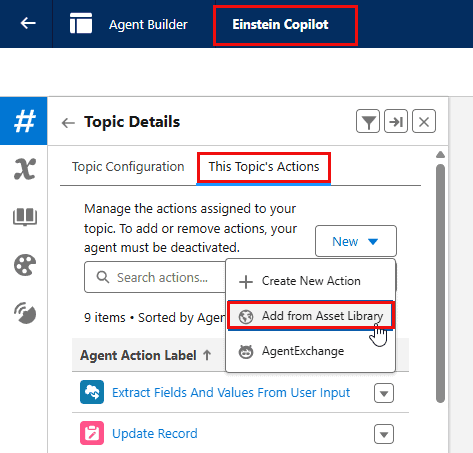The width and height of the screenshot is (473, 453).
Task: Click the AgentExchange mascot icon
Action: click(246, 351)
